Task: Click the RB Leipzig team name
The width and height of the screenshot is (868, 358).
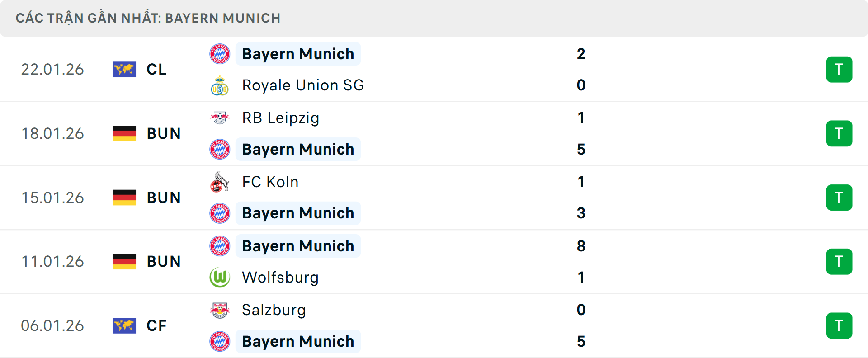Action: tap(280, 118)
